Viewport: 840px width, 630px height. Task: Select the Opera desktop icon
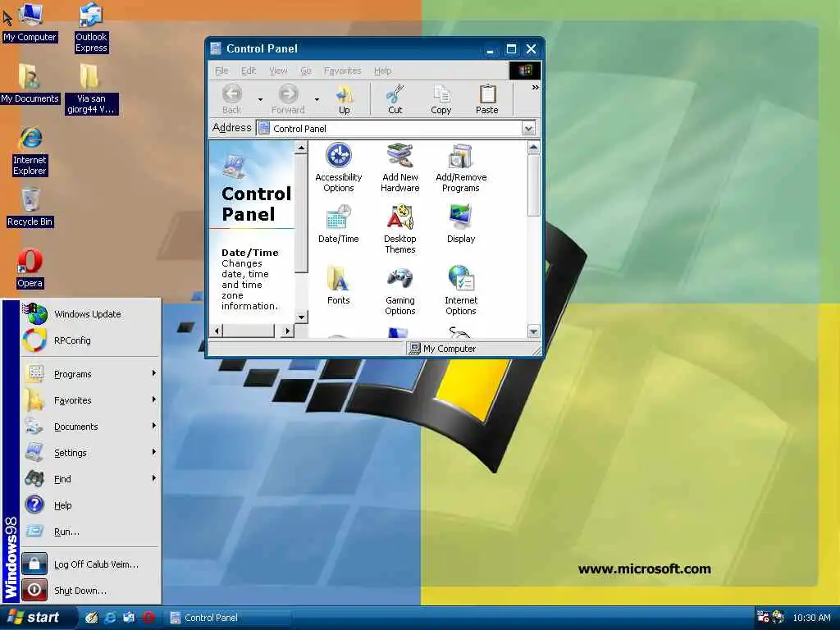point(30,269)
